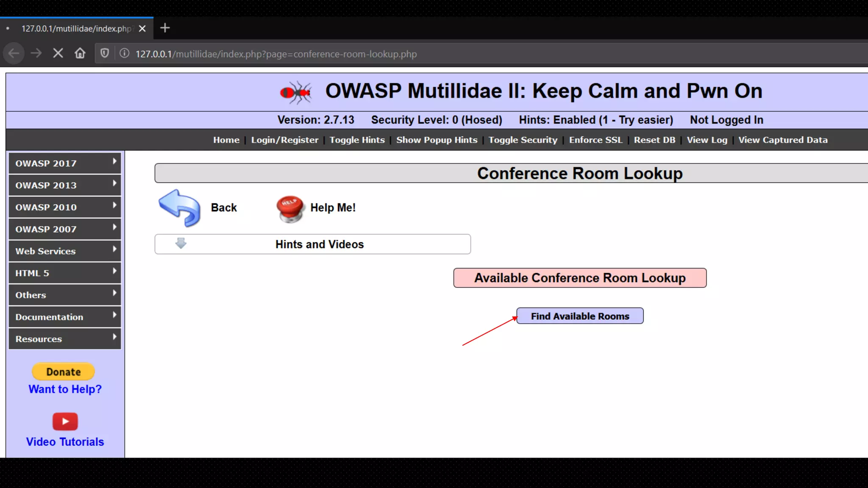Open Login/Register from top menu
Viewport: 868px width, 488px height.
(284, 140)
